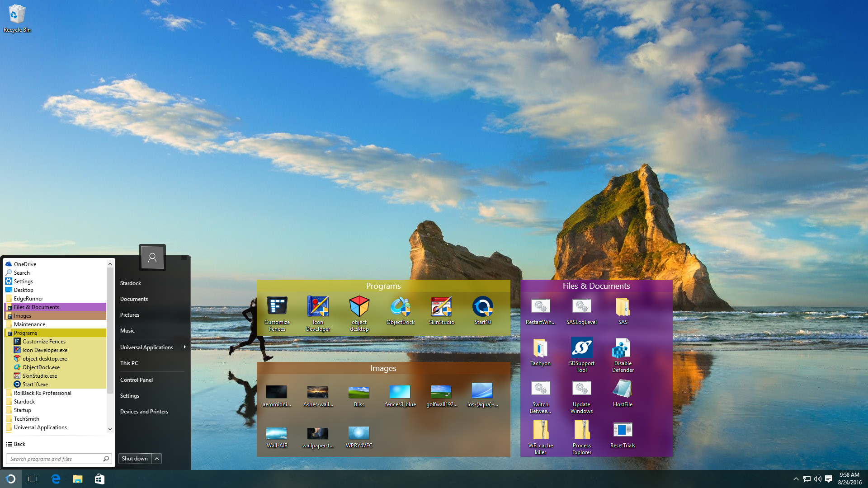Open SkinStudio desktop shortcut

pyautogui.click(x=441, y=307)
